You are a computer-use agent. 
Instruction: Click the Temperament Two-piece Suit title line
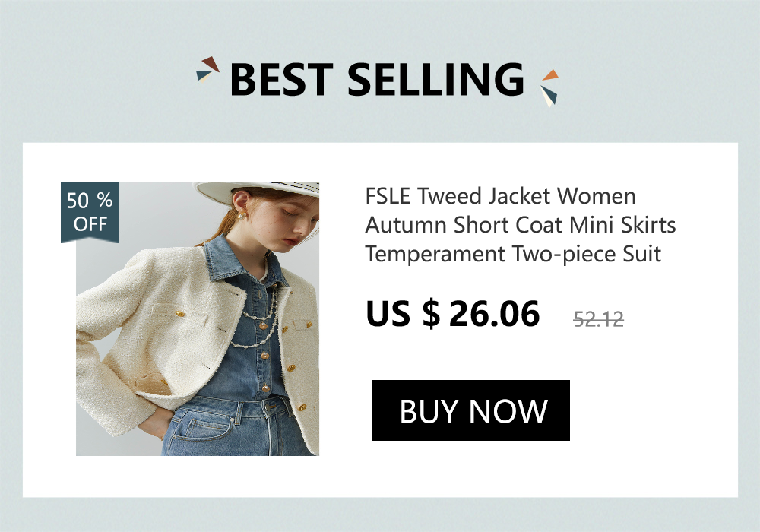click(513, 254)
